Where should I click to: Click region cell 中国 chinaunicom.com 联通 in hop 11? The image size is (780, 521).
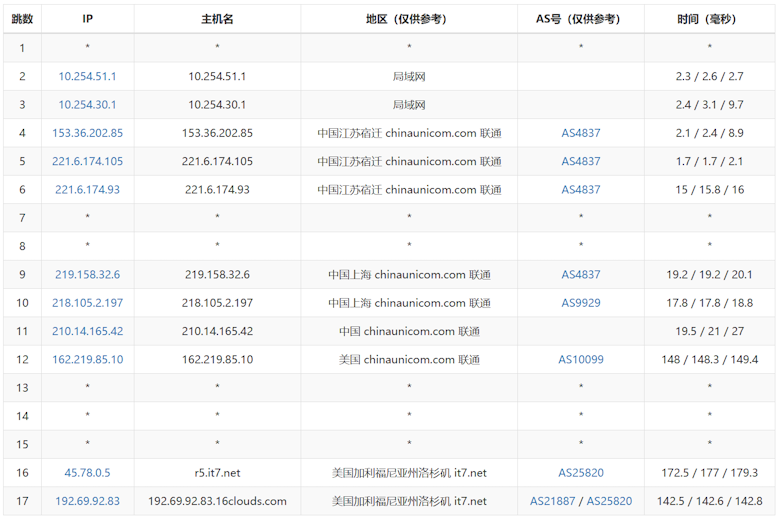pos(409,331)
